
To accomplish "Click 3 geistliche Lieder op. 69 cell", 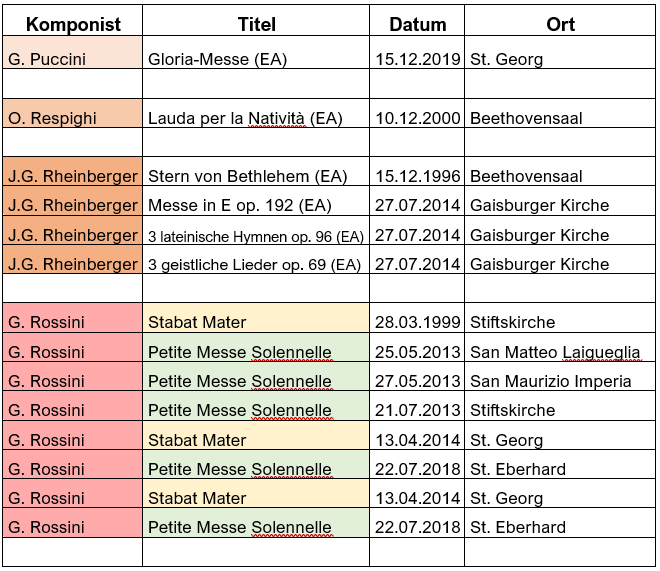I will coord(256,260).
